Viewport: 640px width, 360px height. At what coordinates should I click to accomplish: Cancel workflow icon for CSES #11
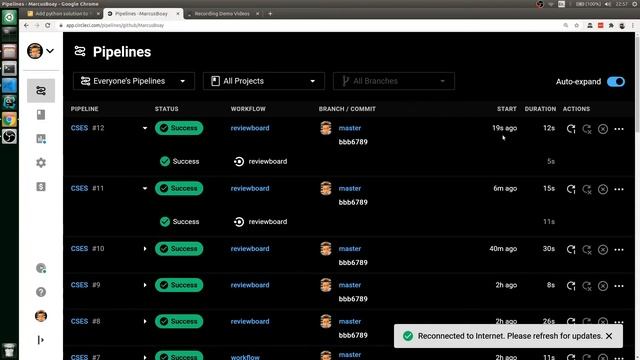click(603, 189)
